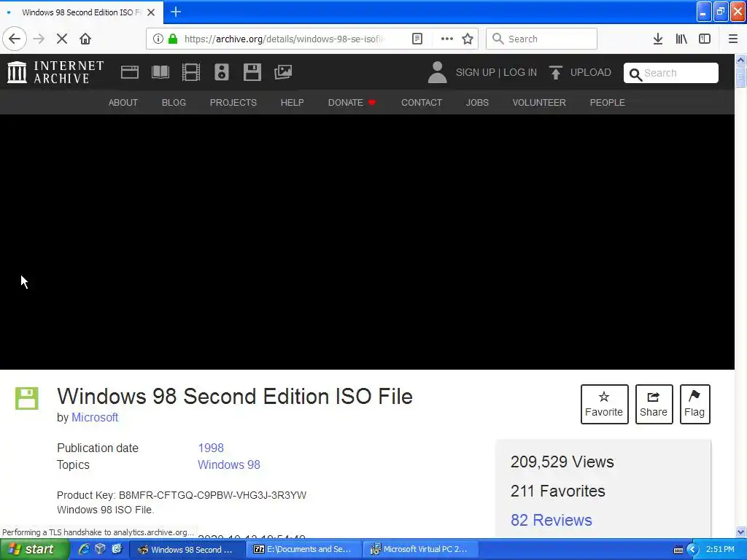The height and width of the screenshot is (560, 747).
Task: Focus the browser toolbar Search box
Action: 541,39
